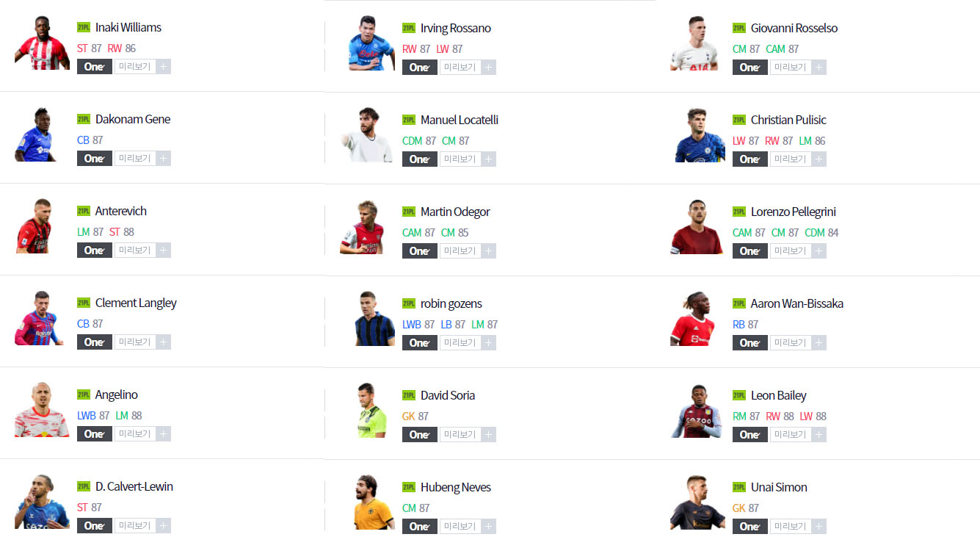Open the 미리보기 preview for Hubeng Neves
The image size is (980, 548).
[x=460, y=526]
